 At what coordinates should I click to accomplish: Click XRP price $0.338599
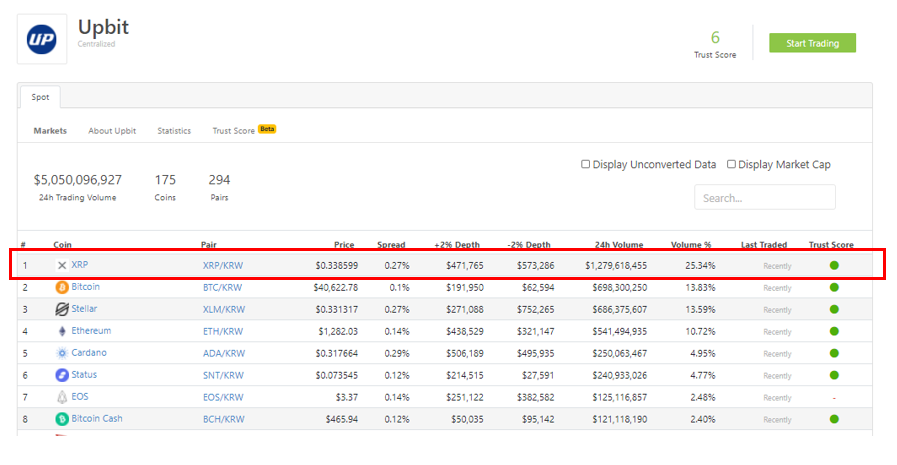point(336,266)
